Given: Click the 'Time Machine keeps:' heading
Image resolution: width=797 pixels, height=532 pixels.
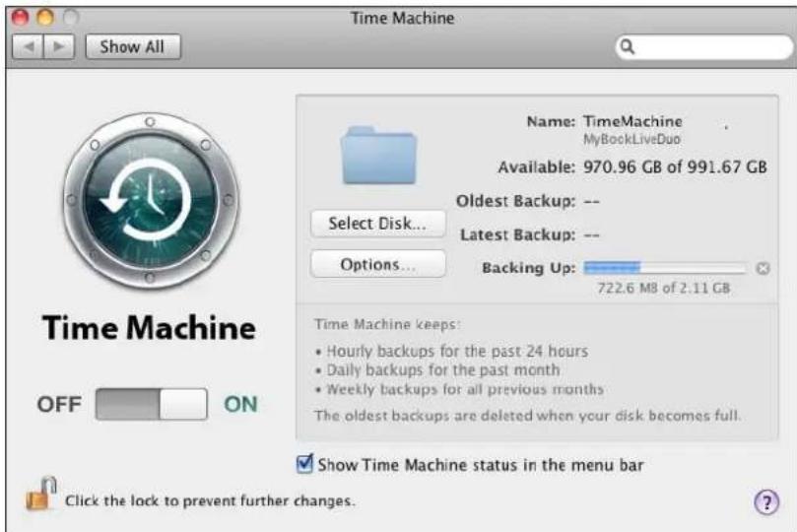Looking at the screenshot, I should pyautogui.click(x=387, y=324).
